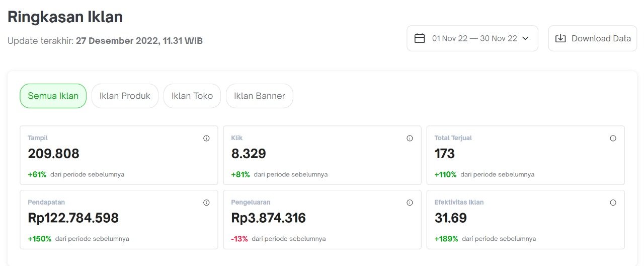This screenshot has height=266, width=644.
Task: Show info for Total Terjual card
Action: 613,139
